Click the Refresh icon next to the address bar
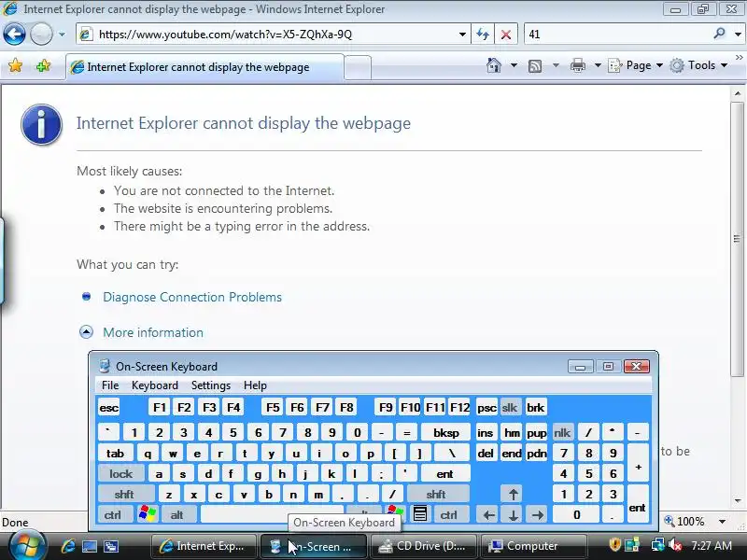Screen dimensions: 747x560 483,35
